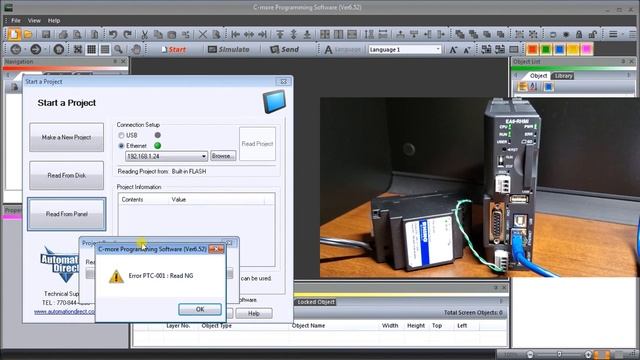640x360 pixels.
Task: Switch to the Object tab
Action: click(x=538, y=76)
